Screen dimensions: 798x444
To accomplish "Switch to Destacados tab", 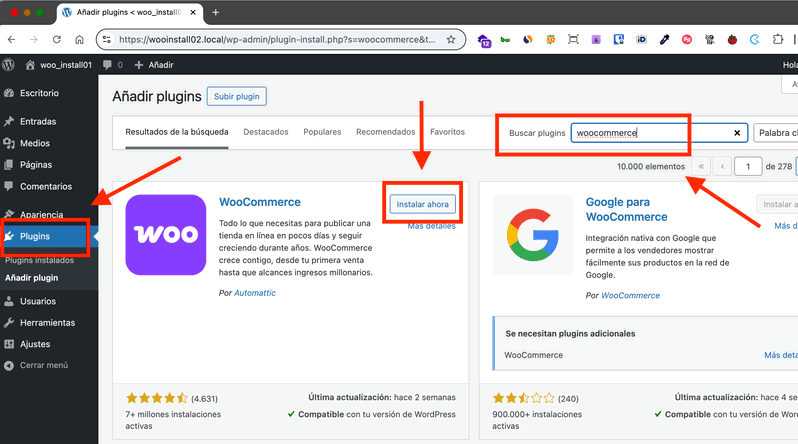I will (x=266, y=132).
